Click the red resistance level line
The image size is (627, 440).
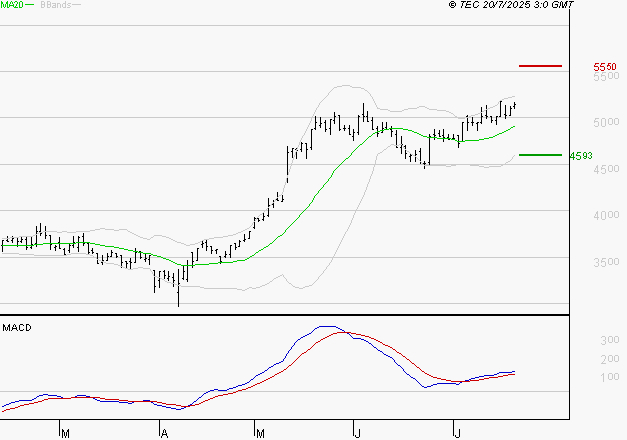(540, 66)
